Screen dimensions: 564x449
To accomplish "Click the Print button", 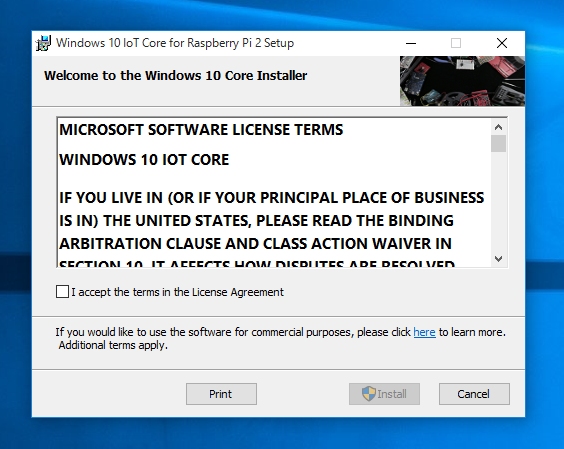I will tap(221, 394).
